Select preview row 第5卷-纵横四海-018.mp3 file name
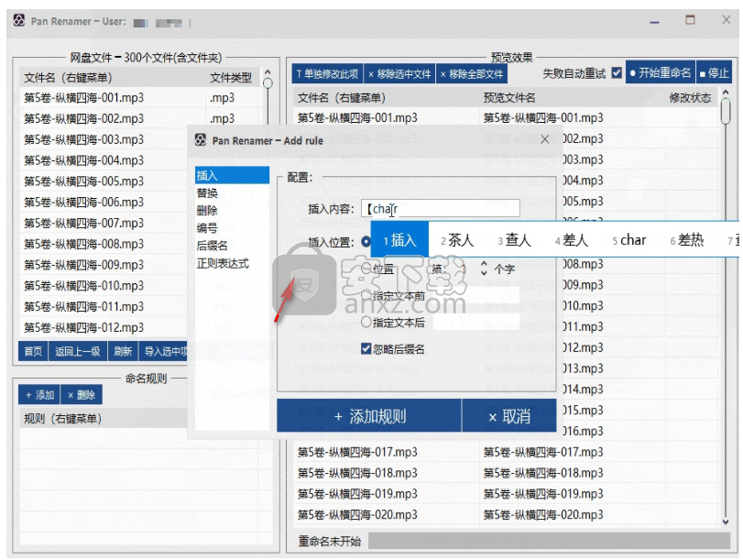 [357, 472]
